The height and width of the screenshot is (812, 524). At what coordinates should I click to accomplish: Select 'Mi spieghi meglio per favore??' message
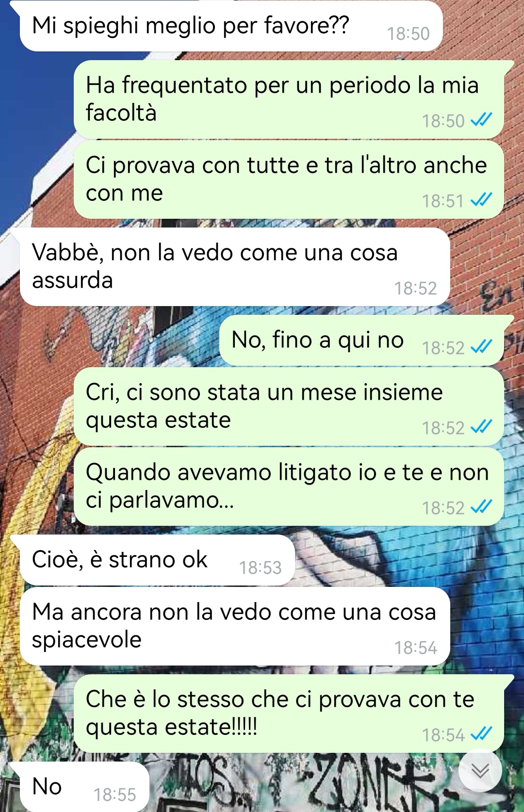point(231,26)
